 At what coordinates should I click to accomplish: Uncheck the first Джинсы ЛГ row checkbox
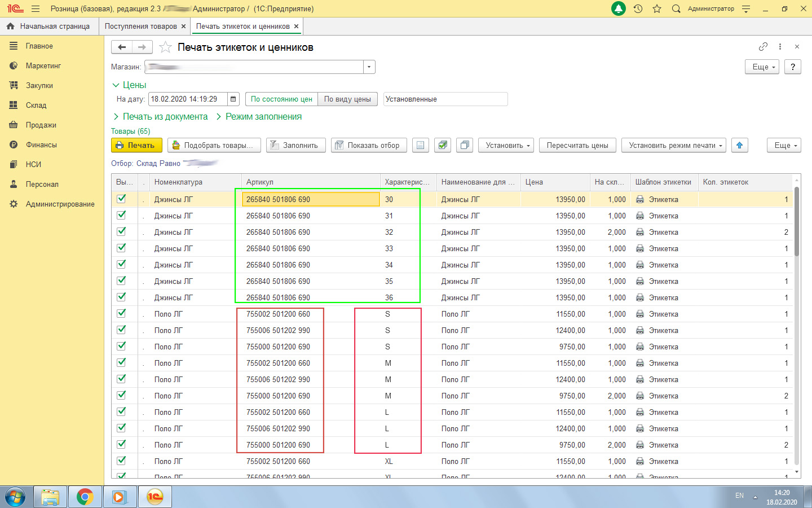(x=121, y=199)
